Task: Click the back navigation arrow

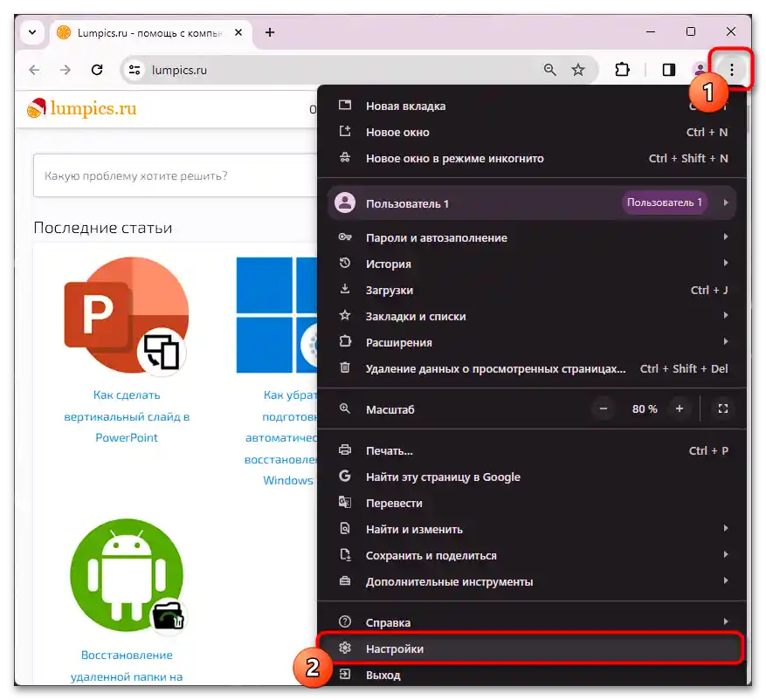Action: point(33,69)
